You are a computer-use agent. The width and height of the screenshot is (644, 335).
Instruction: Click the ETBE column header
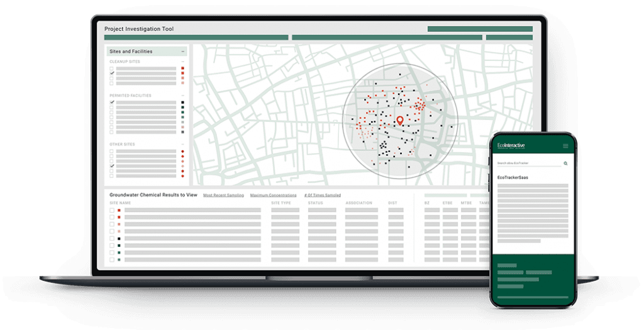(x=447, y=203)
